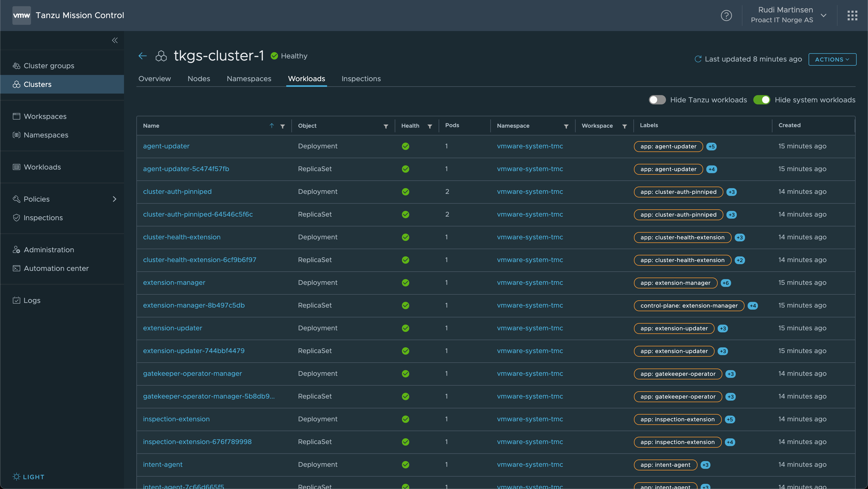Open the Nodes tab
Screen dimensions: 868x489
199,79
